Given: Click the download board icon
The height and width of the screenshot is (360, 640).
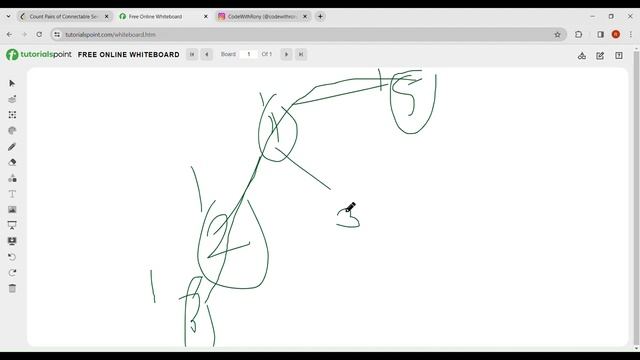Looking at the screenshot, I should coord(12,241).
